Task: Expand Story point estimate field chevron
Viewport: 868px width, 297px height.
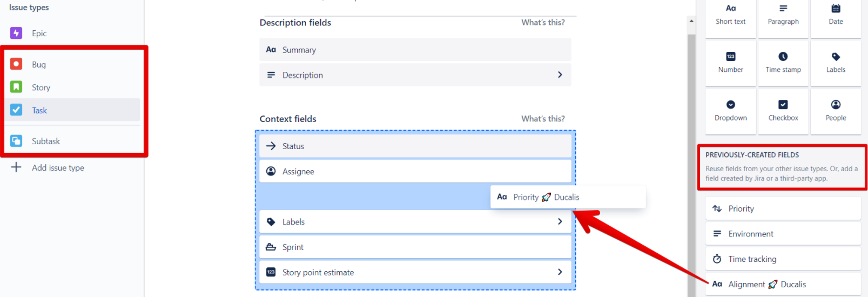Action: pyautogui.click(x=560, y=272)
